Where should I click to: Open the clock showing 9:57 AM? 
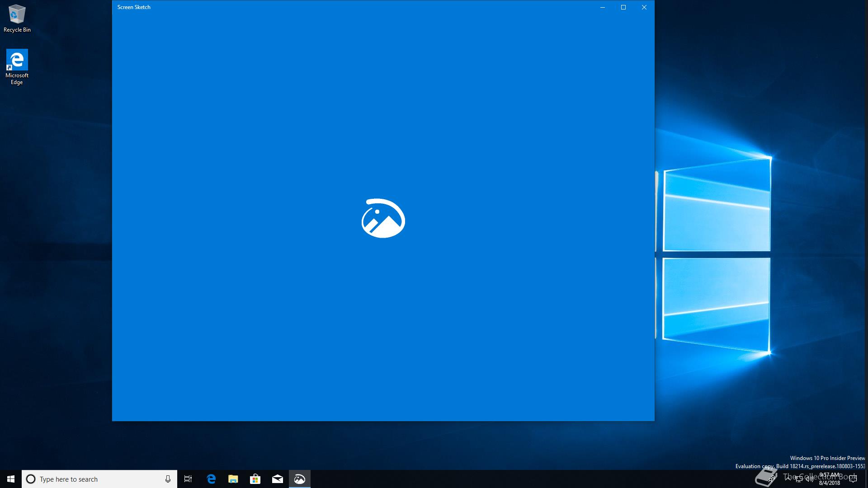tap(830, 479)
